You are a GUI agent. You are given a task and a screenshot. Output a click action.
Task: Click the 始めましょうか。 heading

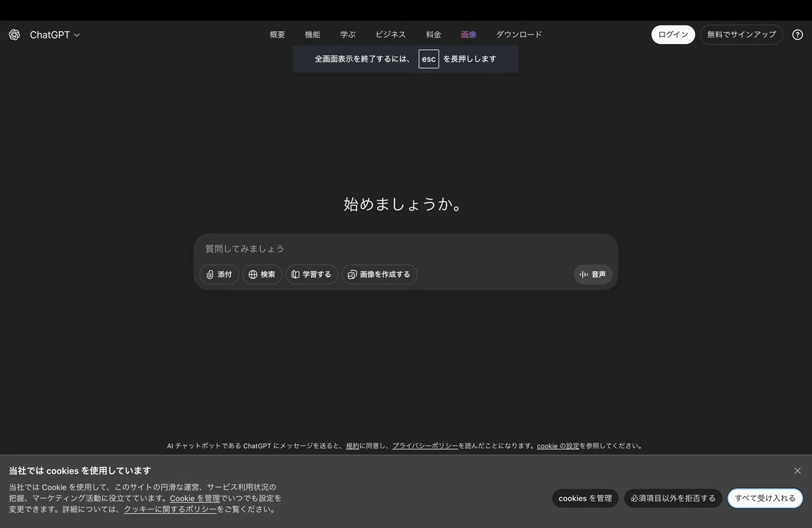[x=406, y=204]
